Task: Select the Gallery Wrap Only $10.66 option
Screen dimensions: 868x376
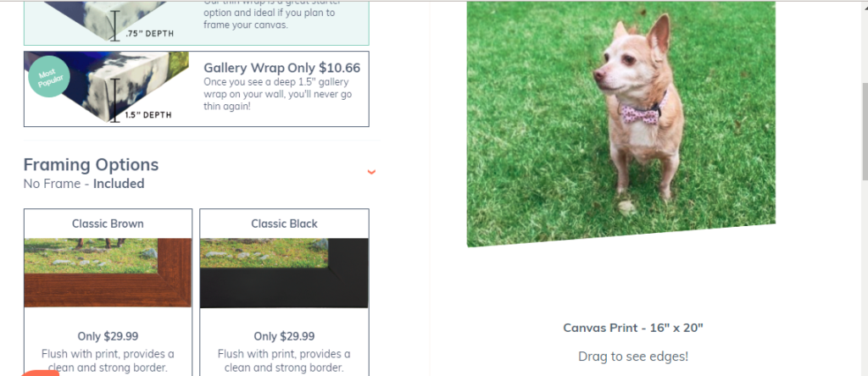Action: tap(197, 89)
